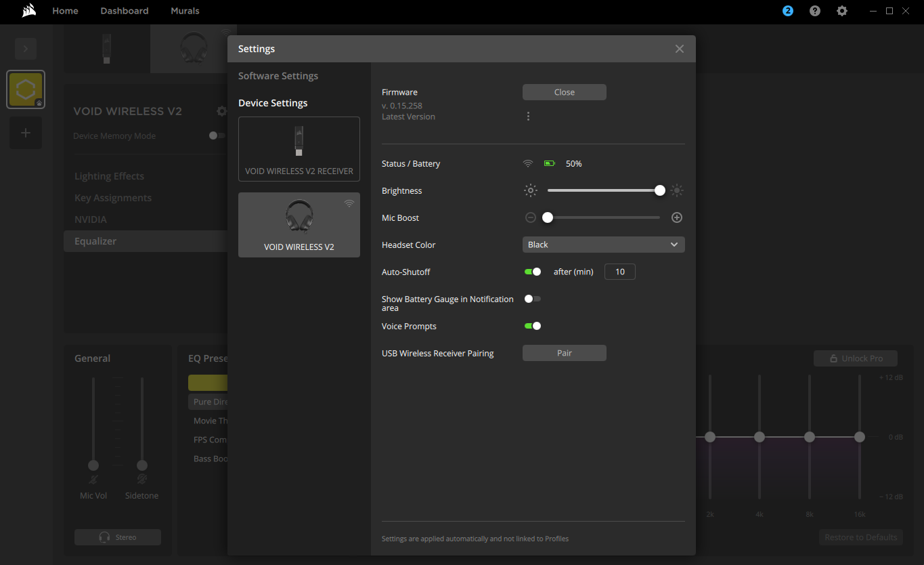Click the bright brightness sun icon
Screen dimensions: 924x565
click(x=677, y=191)
